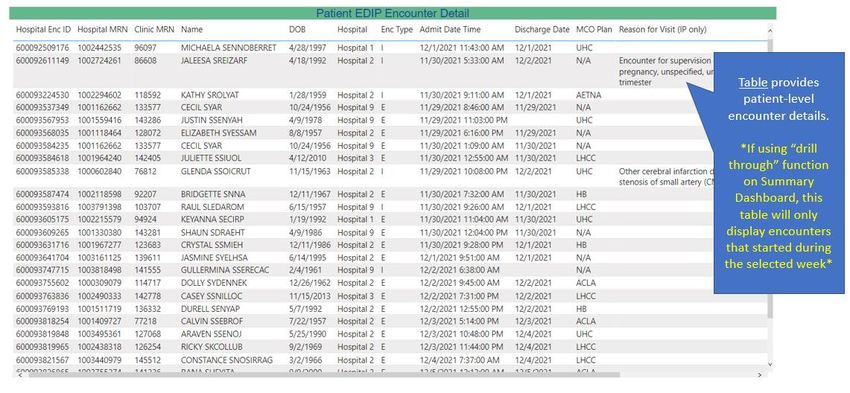
Task: Sort by Hospital Enc ID column header
Action: 43,29
